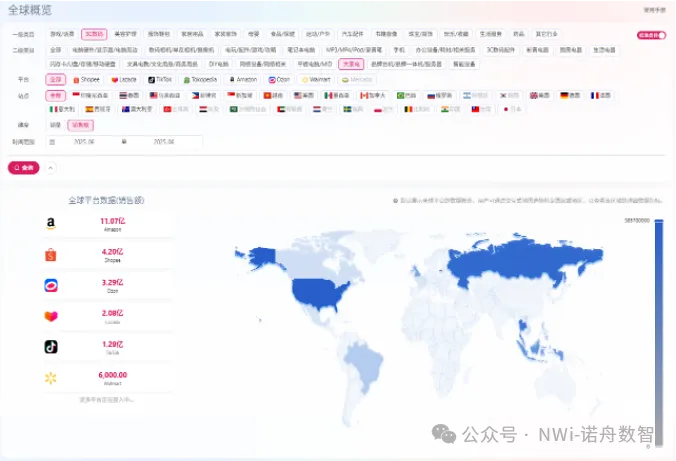Open the start month date picker
This screenshot has height=461, width=676.
pos(84,142)
